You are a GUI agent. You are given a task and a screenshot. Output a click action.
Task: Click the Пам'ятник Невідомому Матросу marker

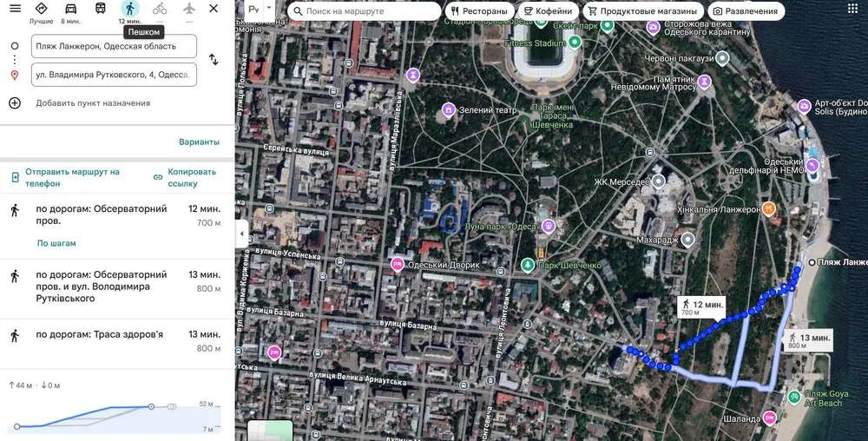704,82
